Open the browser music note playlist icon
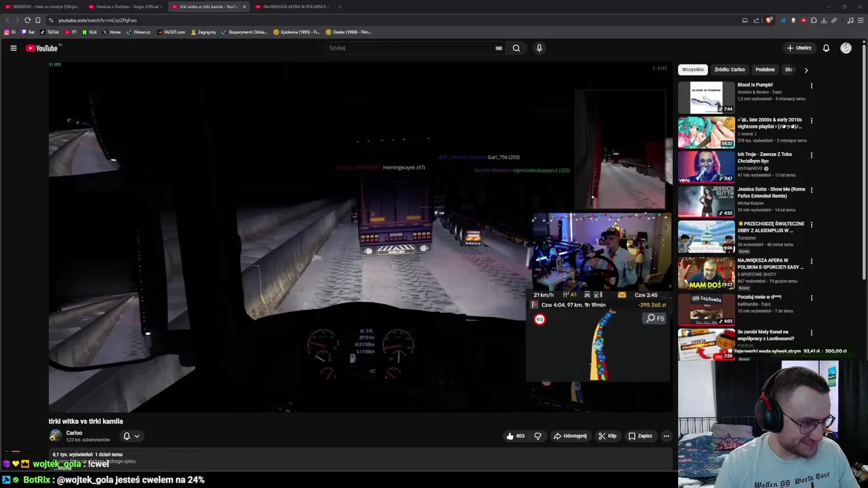The height and width of the screenshot is (488, 868). [x=850, y=20]
